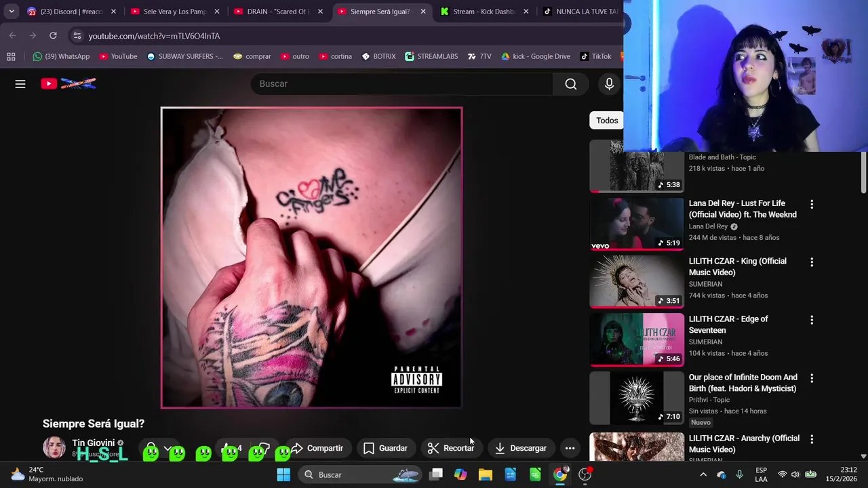This screenshot has width=868, height=488.
Task: Open the outro bookmark
Action: coord(295,56)
